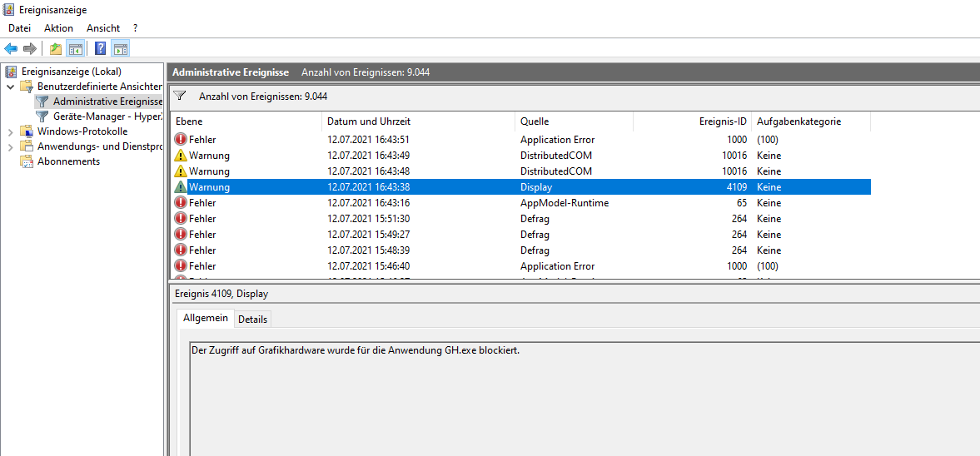Select the DistributedCOM row at 16:43:48
The height and width of the screenshot is (456, 980).
(x=520, y=171)
